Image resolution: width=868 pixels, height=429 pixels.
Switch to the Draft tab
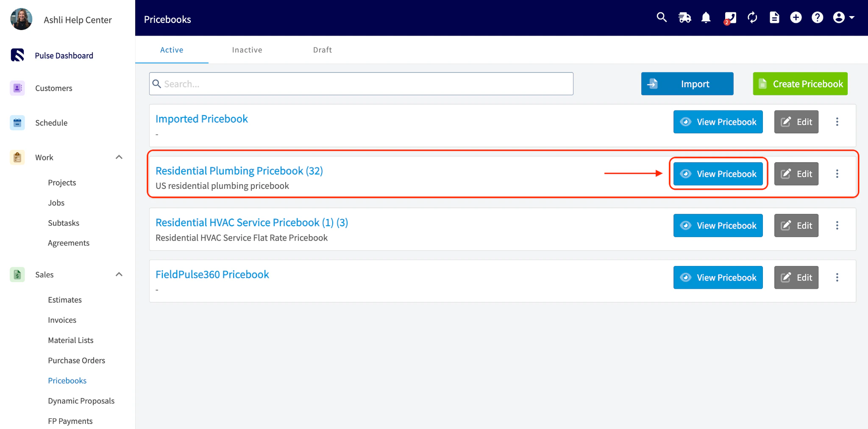[323, 50]
